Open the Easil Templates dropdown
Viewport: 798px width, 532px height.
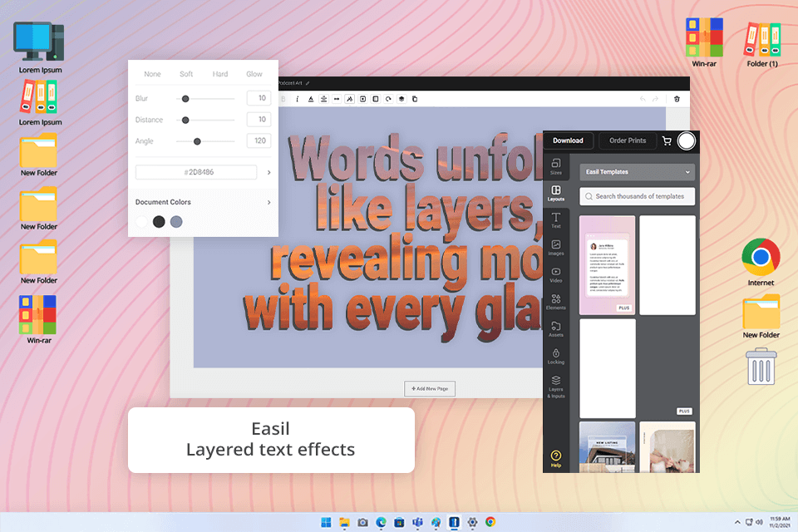(637, 172)
